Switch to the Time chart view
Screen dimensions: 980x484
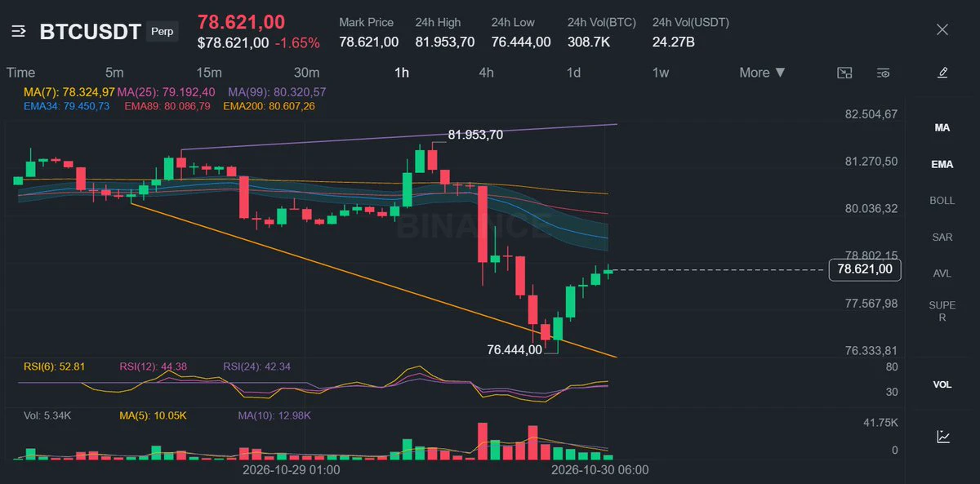(20, 73)
